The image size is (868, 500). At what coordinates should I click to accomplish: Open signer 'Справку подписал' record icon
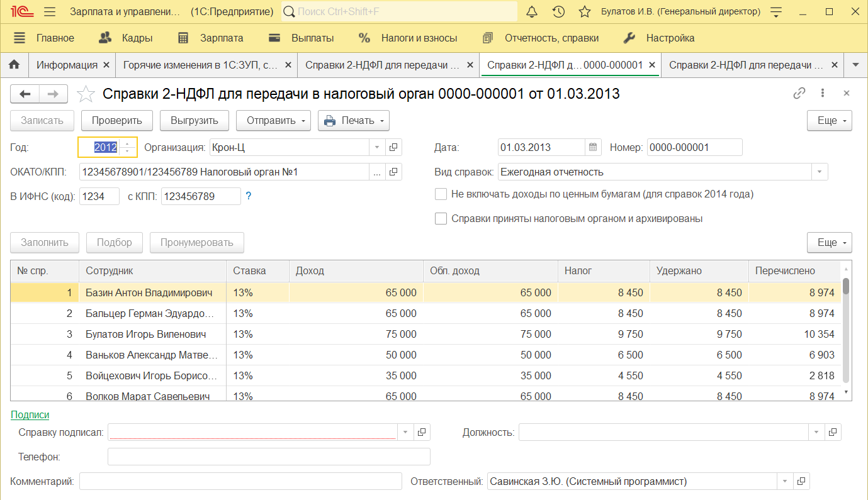pyautogui.click(x=422, y=432)
